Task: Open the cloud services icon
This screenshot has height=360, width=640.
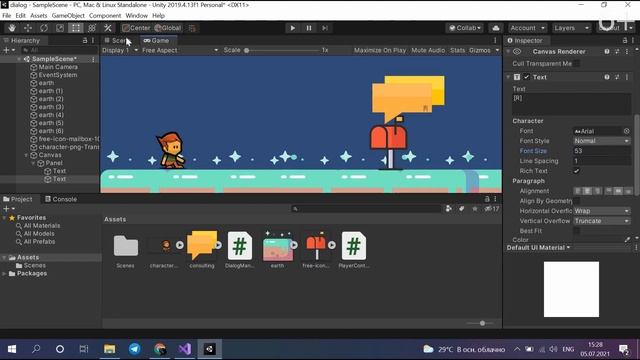Action: (496, 28)
